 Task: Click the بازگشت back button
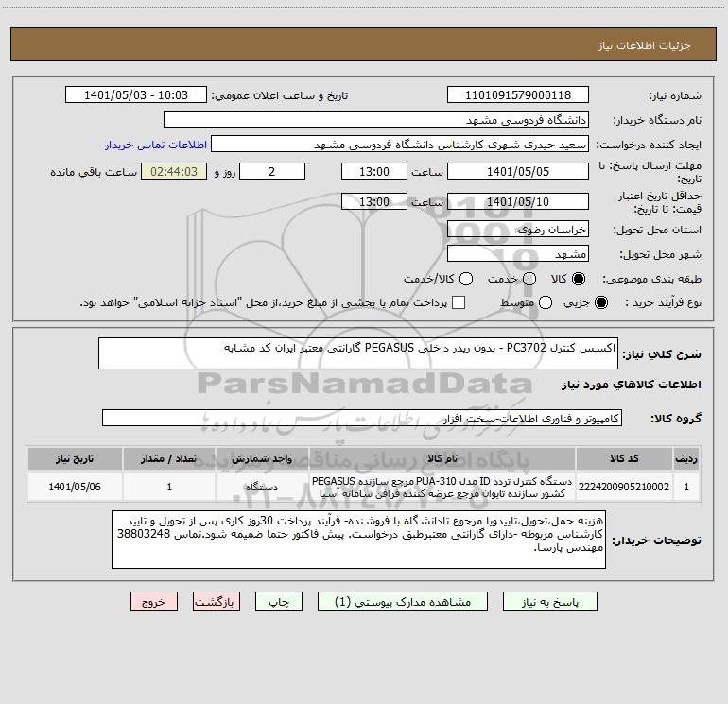point(217,602)
